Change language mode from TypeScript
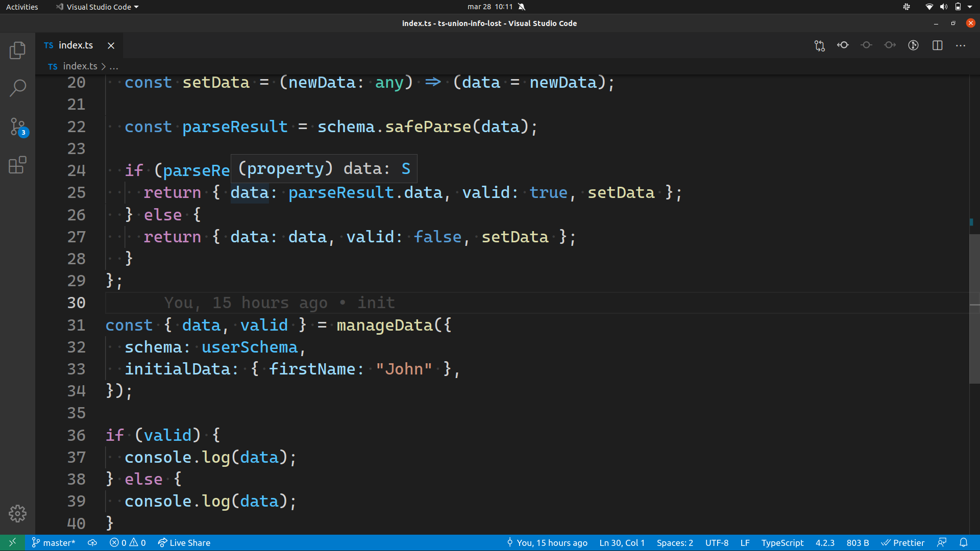Viewport: 980px width, 551px height. [782, 542]
